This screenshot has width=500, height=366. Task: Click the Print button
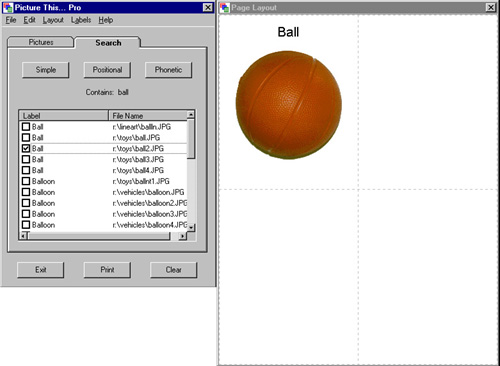[107, 270]
